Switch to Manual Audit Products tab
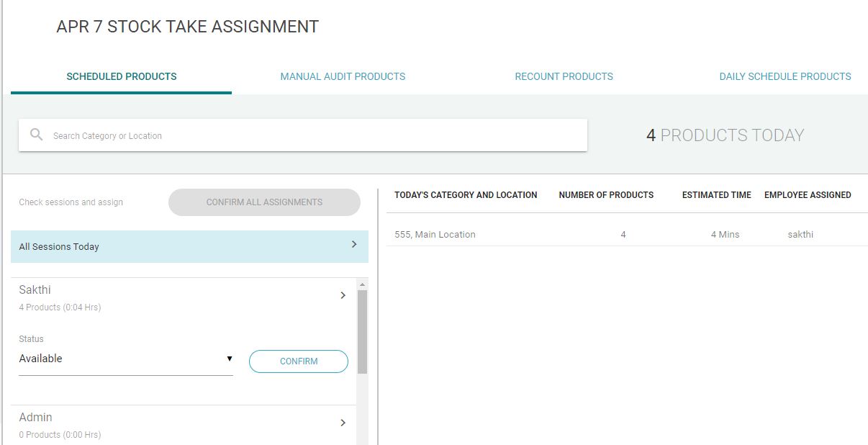 pos(343,76)
